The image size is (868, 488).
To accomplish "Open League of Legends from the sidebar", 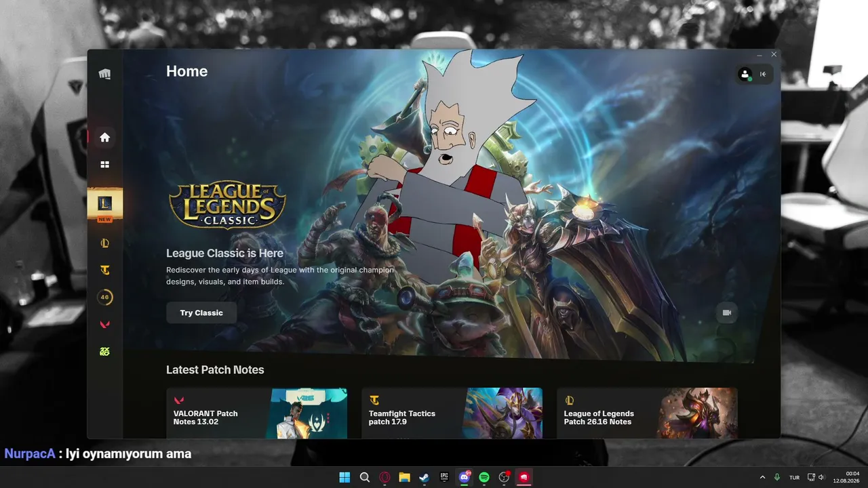I will click(x=104, y=243).
